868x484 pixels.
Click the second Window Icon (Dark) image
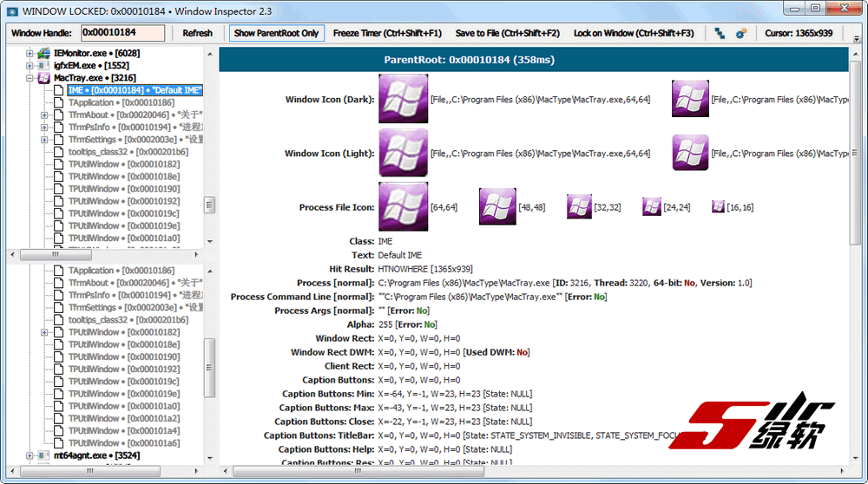point(690,99)
